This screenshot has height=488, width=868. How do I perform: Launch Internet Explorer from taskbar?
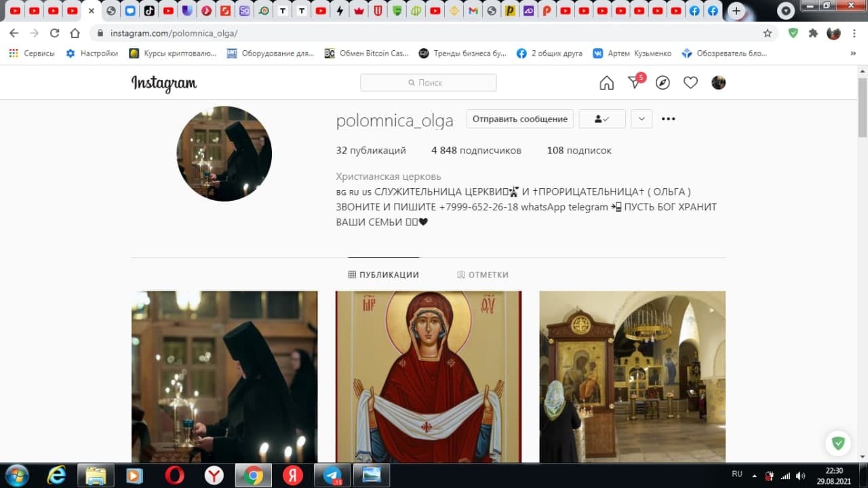tap(56, 475)
